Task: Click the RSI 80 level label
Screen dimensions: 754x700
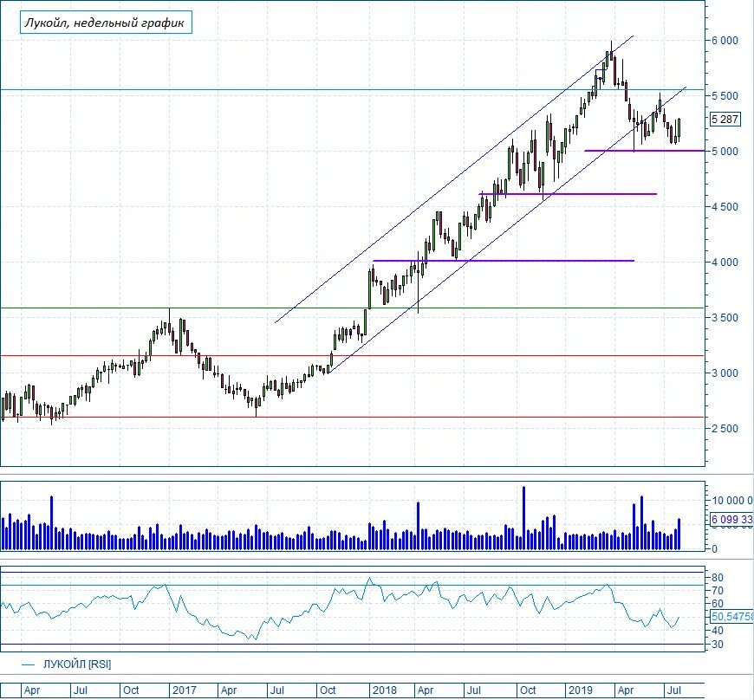Action: 718,577
